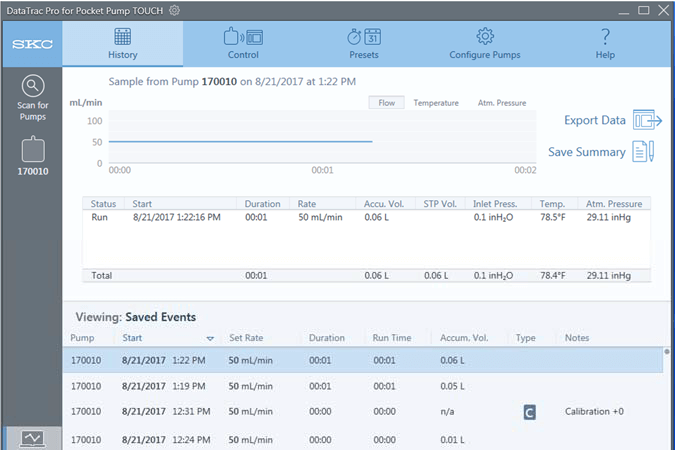Click the calibration C type icon
Image resolution: width=675 pixels, height=450 pixels.
(x=529, y=413)
